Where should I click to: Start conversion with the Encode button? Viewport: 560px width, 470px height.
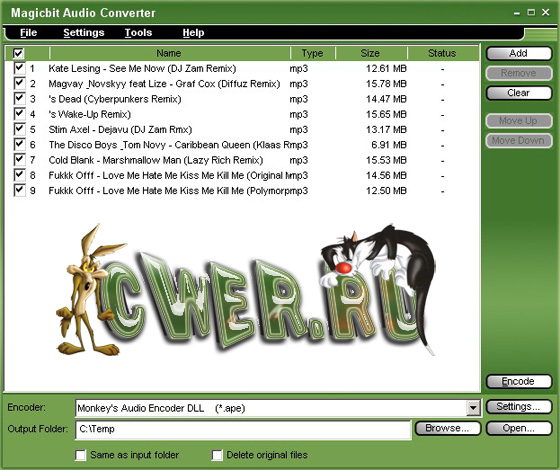[x=519, y=381]
